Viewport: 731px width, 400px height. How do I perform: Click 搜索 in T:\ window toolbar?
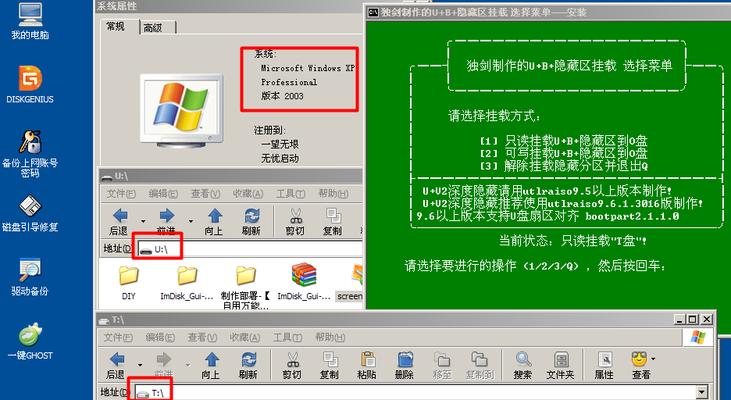523,366
